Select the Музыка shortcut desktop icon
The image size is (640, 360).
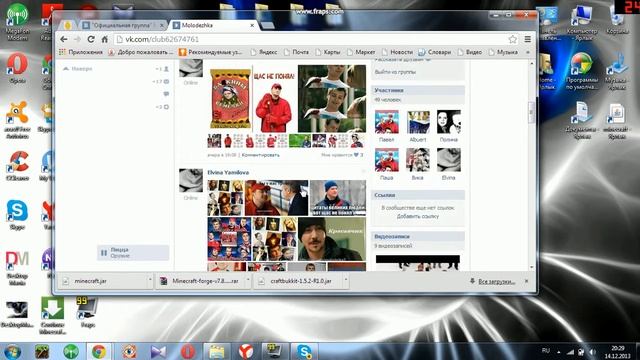click(616, 72)
